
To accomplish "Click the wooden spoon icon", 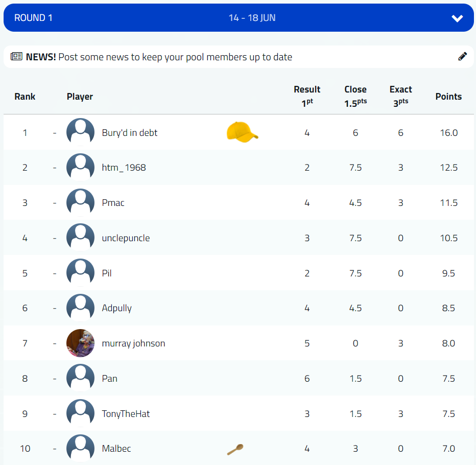I will [235, 449].
